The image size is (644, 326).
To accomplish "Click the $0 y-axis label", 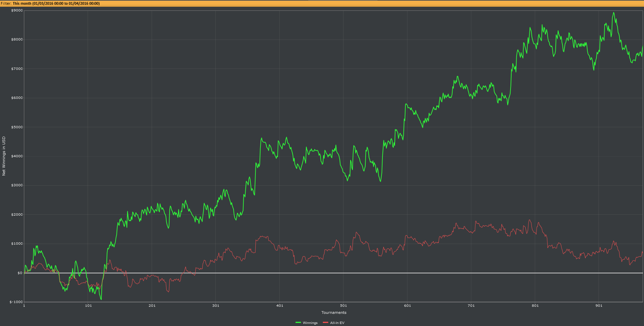I will (x=20, y=273).
